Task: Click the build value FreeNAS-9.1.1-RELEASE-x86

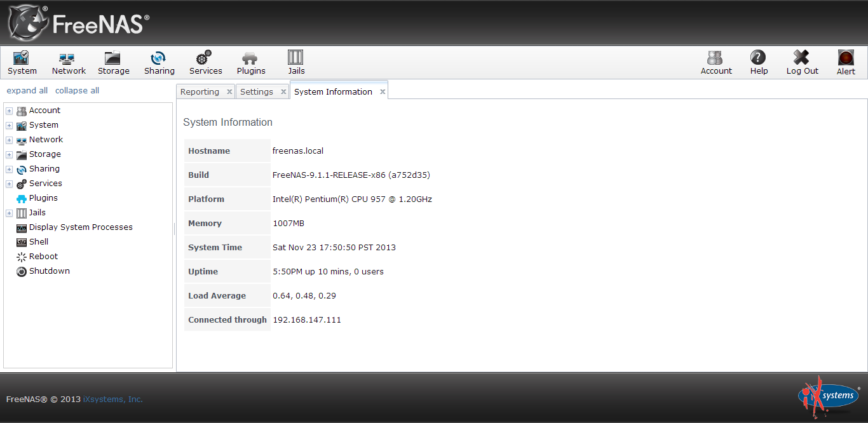Action: [x=351, y=175]
